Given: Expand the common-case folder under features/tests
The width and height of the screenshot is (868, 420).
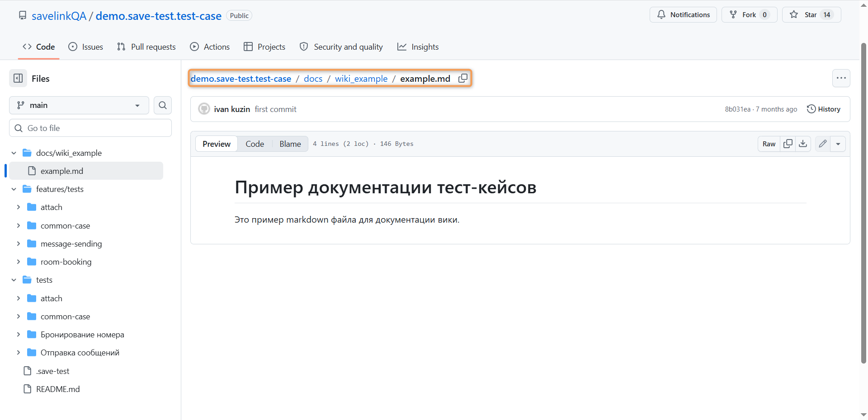Looking at the screenshot, I should tap(18, 225).
